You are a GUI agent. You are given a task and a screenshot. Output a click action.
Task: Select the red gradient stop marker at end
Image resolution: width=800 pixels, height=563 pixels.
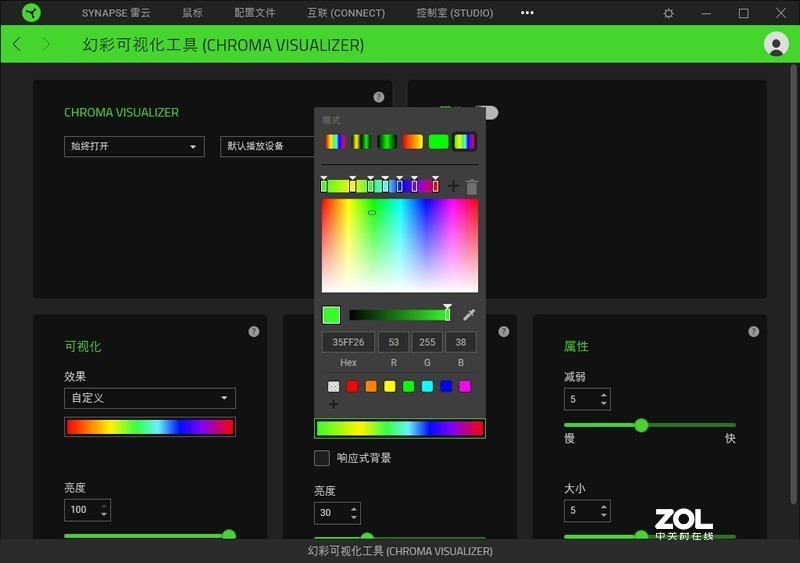[x=435, y=185]
